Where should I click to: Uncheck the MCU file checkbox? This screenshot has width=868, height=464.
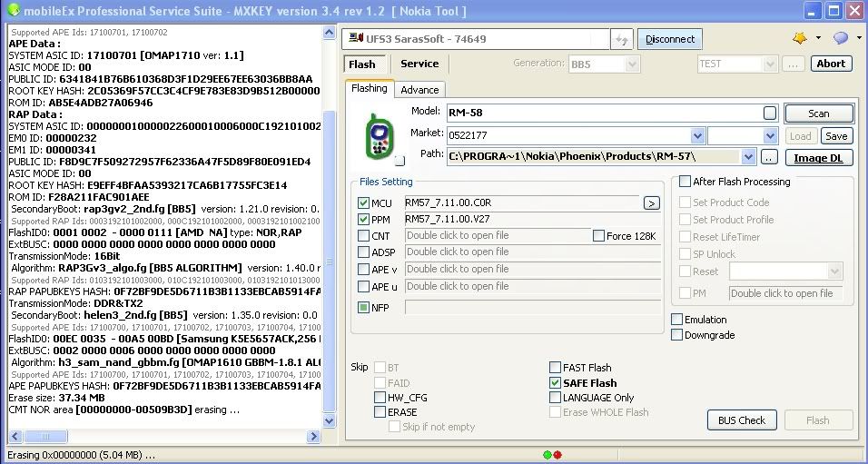[364, 203]
